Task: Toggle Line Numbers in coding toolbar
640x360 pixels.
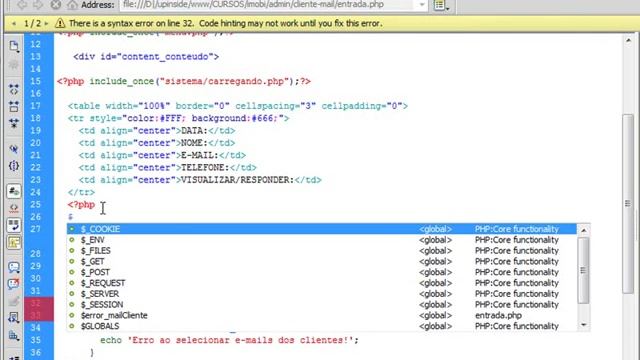Action: 14,191
